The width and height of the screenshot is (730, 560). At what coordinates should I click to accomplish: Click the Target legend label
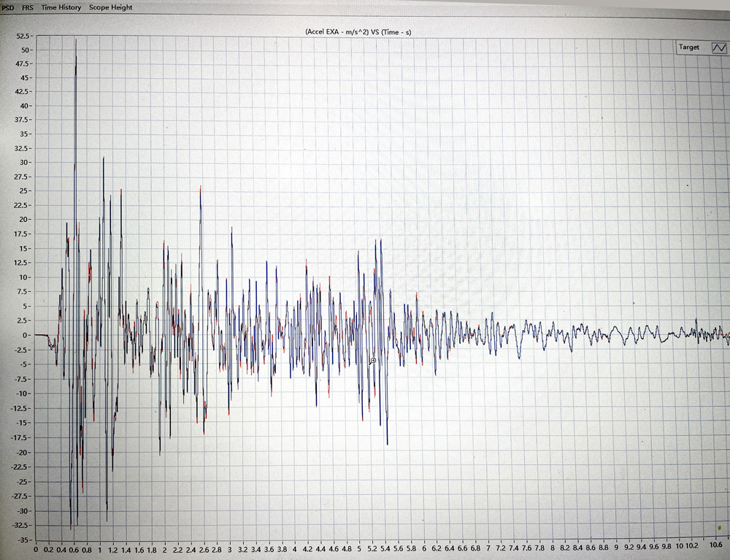coord(688,47)
